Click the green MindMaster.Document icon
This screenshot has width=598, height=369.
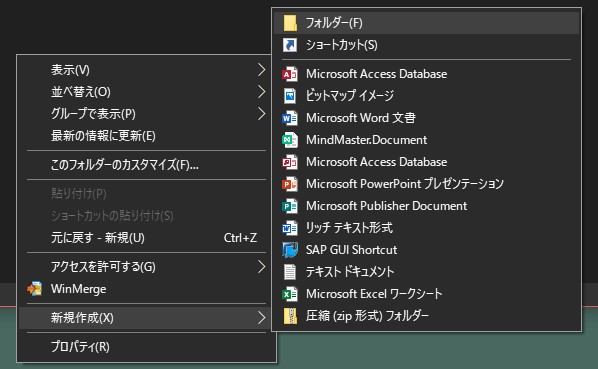tap(290, 140)
